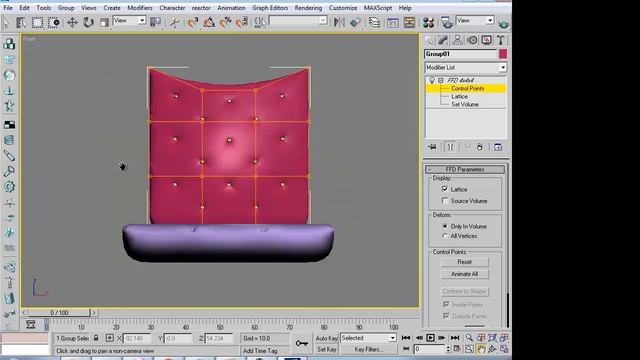Select Control Points sub-object level
Viewport: 640px width, 360px height.
467,88
